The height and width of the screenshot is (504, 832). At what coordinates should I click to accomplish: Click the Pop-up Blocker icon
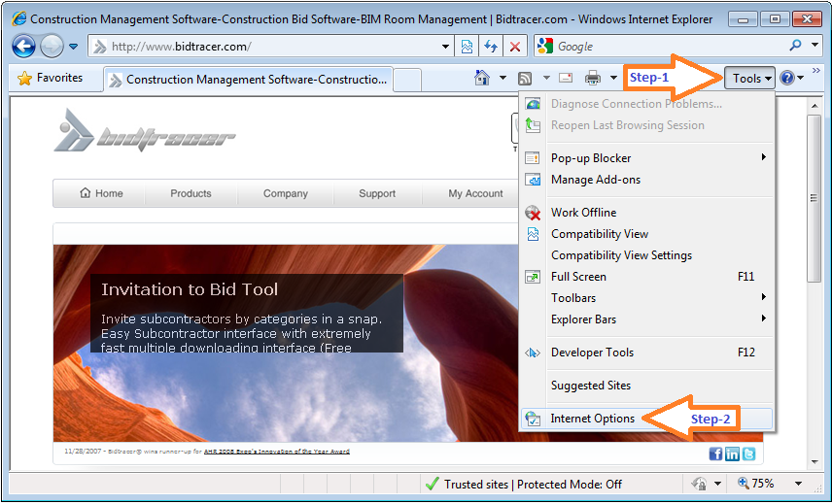pos(533,158)
